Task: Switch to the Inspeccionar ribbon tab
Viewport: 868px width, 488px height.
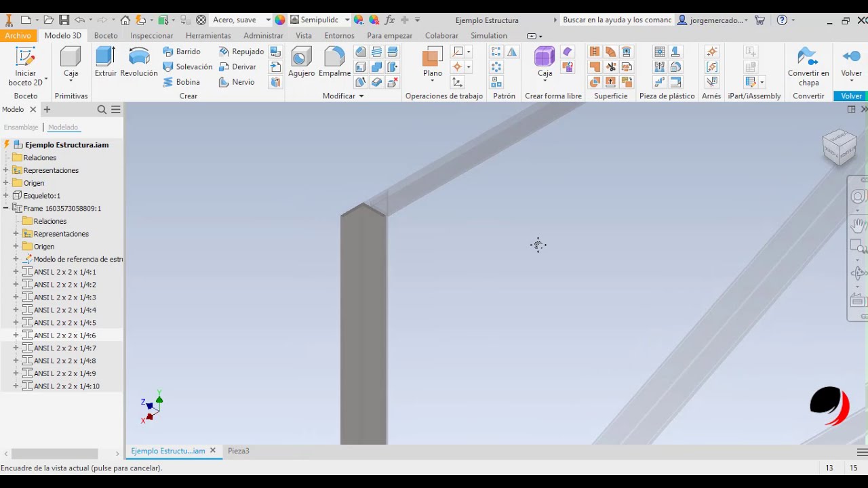Action: click(151, 35)
